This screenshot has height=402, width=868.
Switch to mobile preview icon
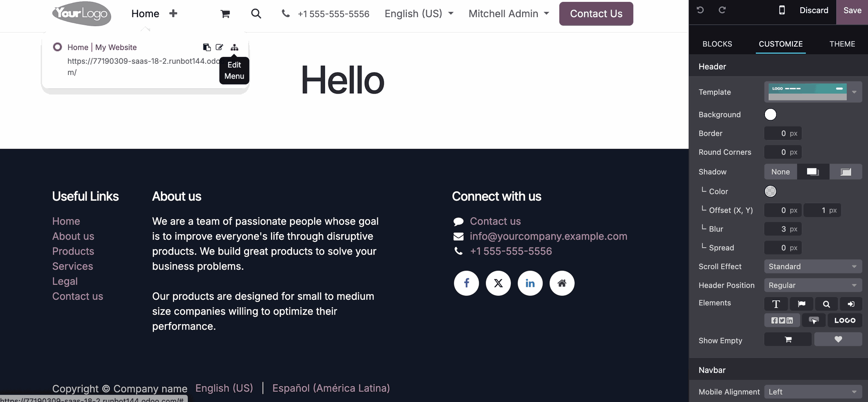click(x=782, y=10)
